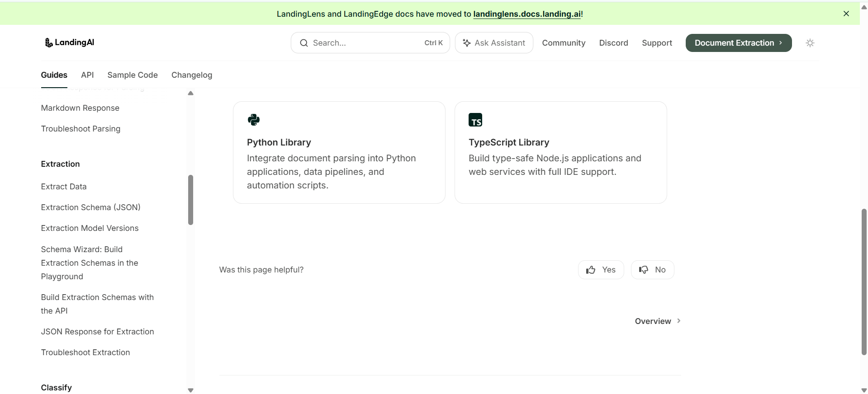Focus the Search input field
Image resolution: width=868 pixels, height=394 pixels.
pos(370,43)
